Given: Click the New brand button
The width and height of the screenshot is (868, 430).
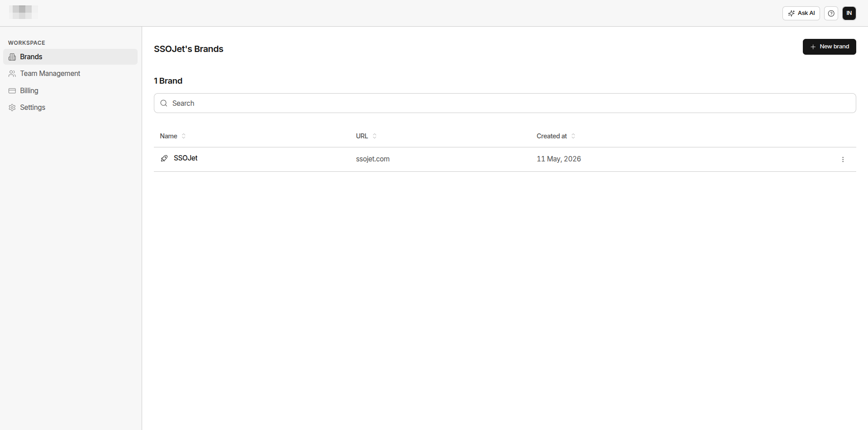Looking at the screenshot, I should click(829, 47).
